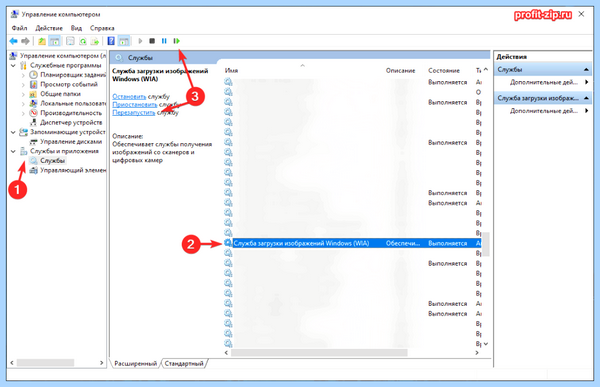Screen dimensions: 600x387
Task: Click the Up one level folder icon
Action: point(42,41)
